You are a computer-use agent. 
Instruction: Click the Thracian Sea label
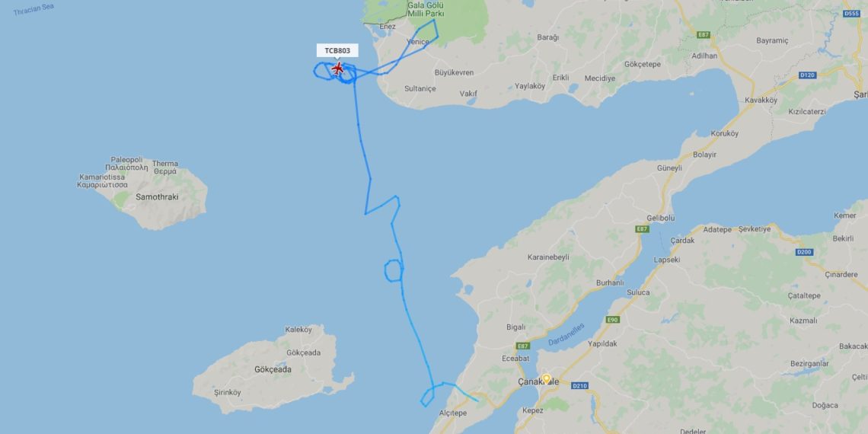[x=34, y=9]
